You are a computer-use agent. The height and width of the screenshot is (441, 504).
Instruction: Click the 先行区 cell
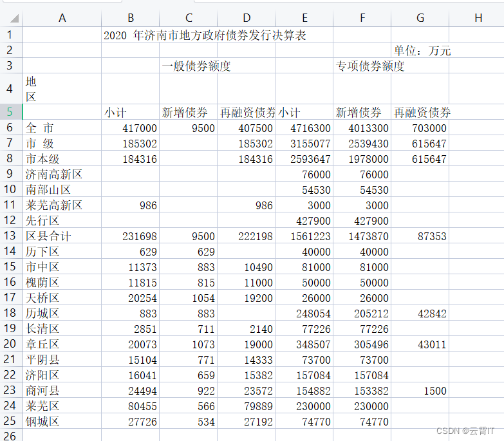pos(62,220)
